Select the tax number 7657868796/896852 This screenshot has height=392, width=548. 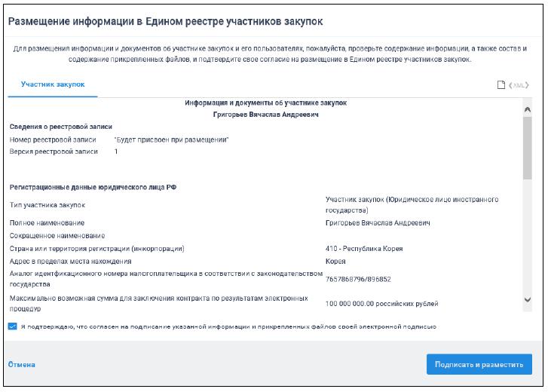pyautogui.click(x=358, y=279)
